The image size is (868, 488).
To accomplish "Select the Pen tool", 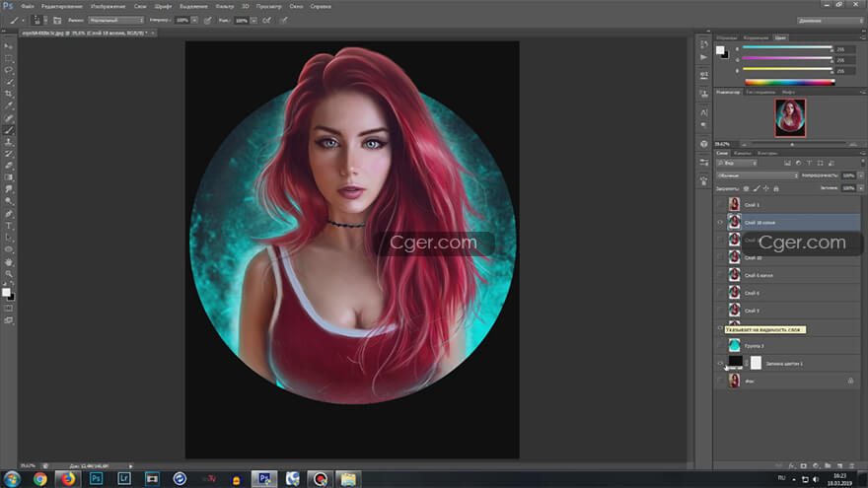I will pos(8,214).
